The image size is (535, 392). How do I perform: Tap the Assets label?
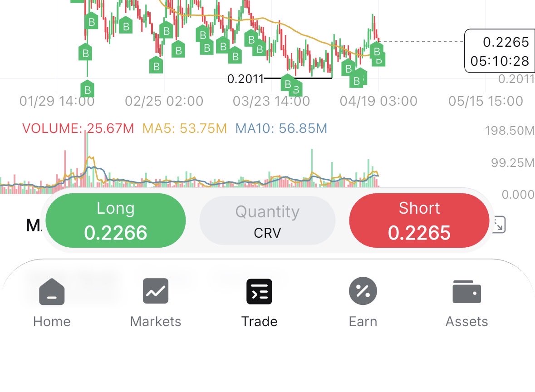point(467,321)
